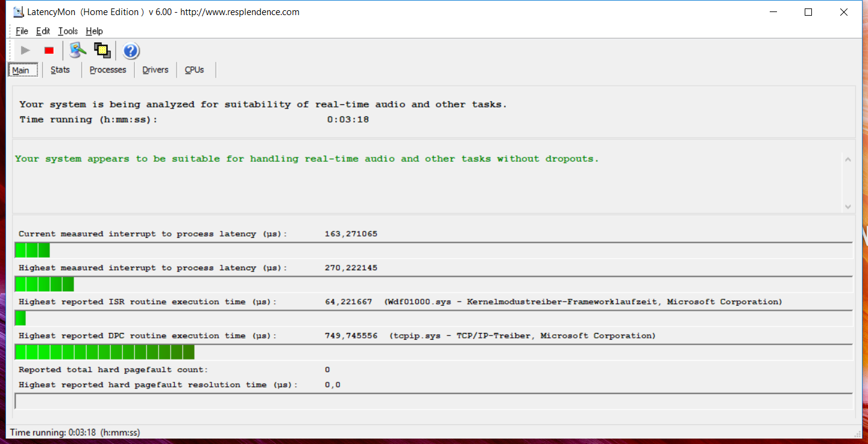Switch to the Stats tab
The height and width of the screenshot is (444, 868).
pyautogui.click(x=60, y=70)
